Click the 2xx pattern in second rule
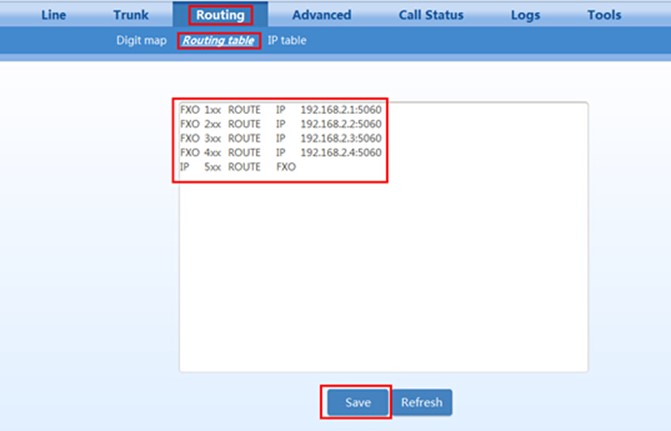671x431 pixels. click(212, 123)
